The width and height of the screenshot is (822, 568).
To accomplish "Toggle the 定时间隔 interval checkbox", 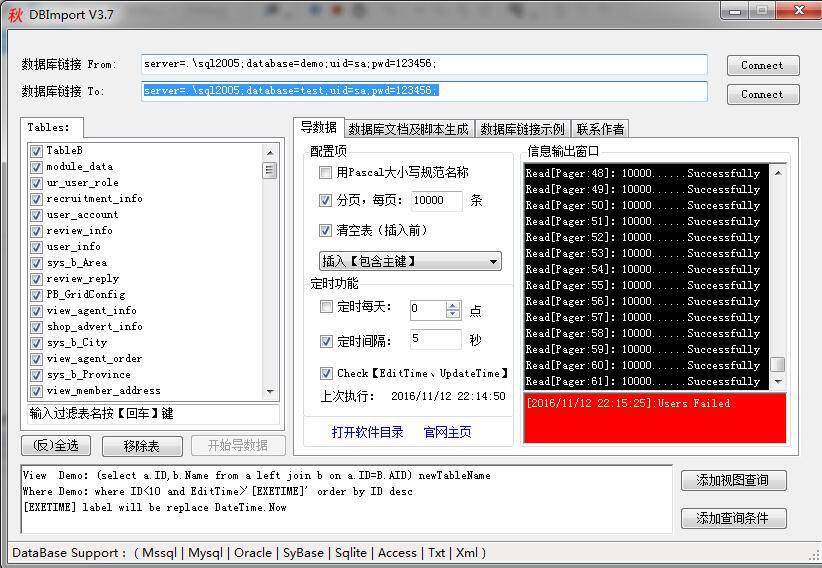I will (x=326, y=341).
